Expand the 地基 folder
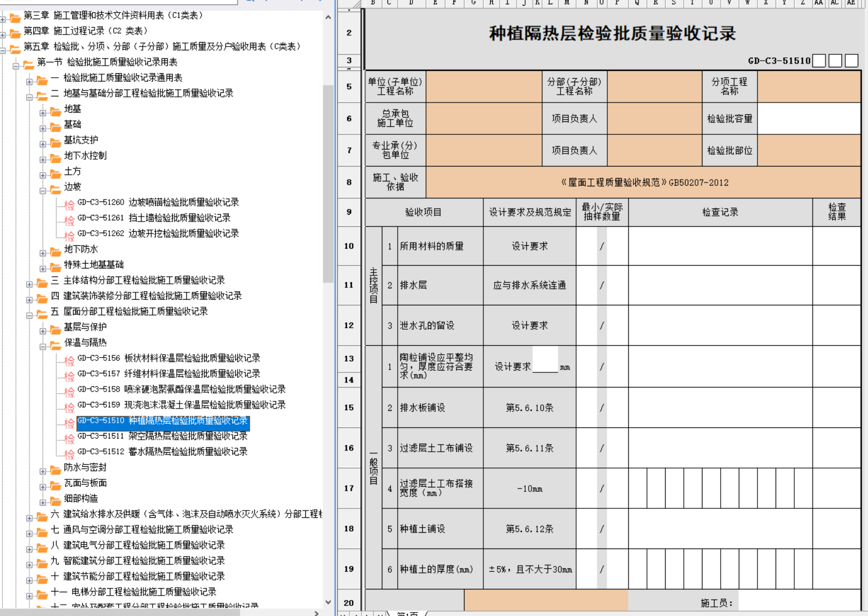868x616 pixels. pyautogui.click(x=43, y=113)
